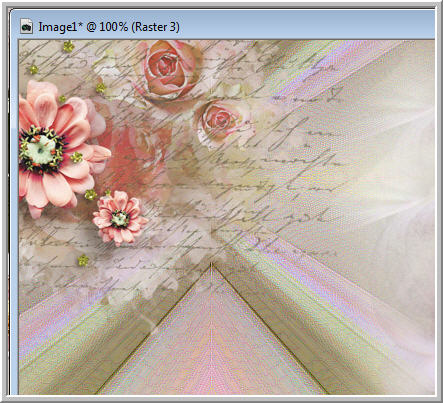
Task: Click the Image1* @ 100% (Raster 3) title
Action: 109,27
